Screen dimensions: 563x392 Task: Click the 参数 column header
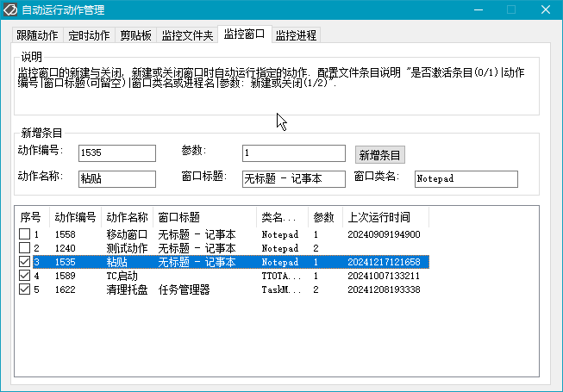click(325, 217)
